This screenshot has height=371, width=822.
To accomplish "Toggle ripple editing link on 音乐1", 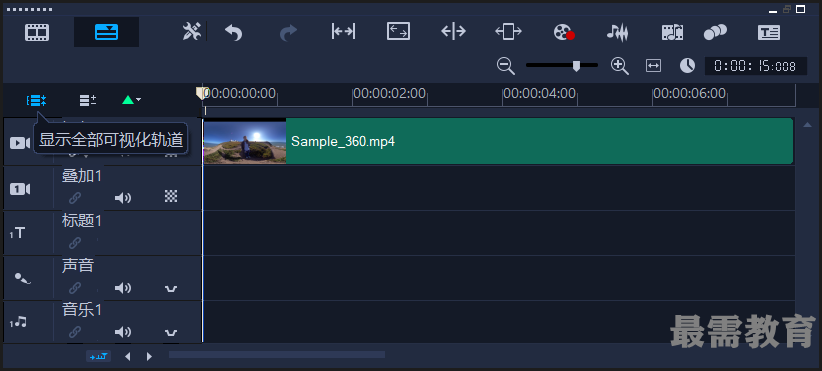I will point(75,332).
